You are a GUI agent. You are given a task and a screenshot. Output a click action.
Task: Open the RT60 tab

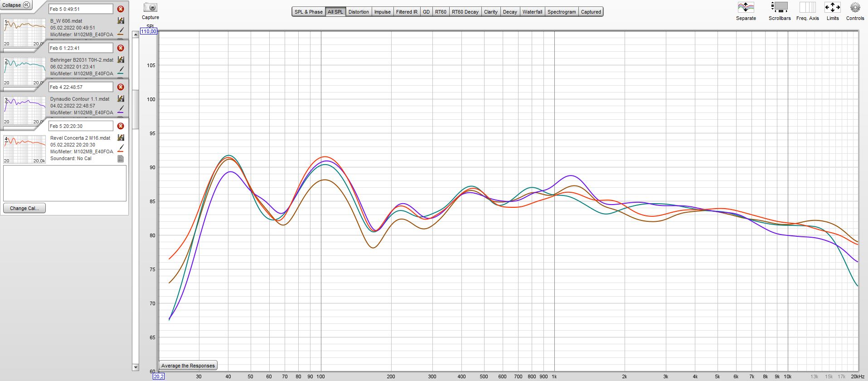click(x=441, y=12)
